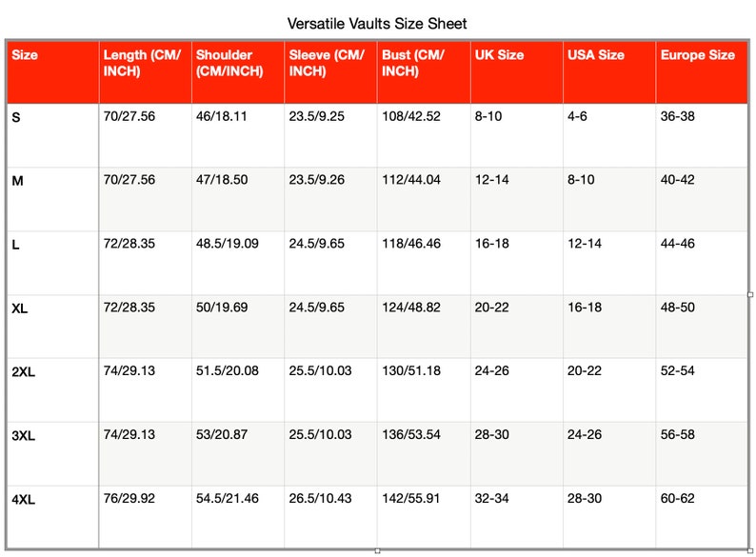The image size is (756, 557).
Task: Click the XL row UK size 20-22
Action: [x=516, y=327]
